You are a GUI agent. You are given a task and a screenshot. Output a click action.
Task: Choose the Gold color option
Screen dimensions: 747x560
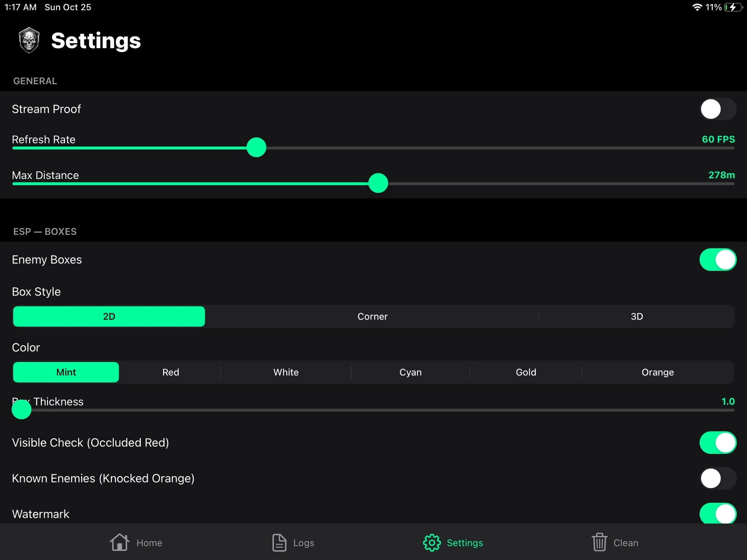click(526, 372)
